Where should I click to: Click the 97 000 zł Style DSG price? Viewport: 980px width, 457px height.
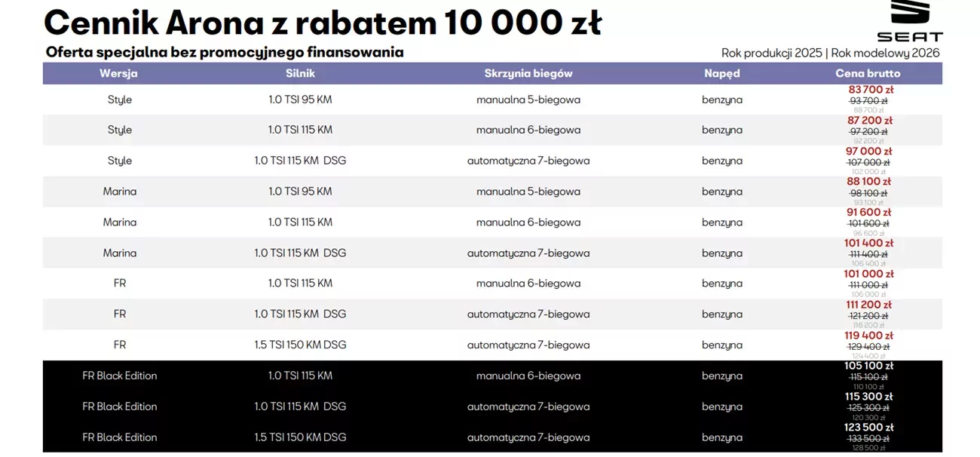click(869, 152)
